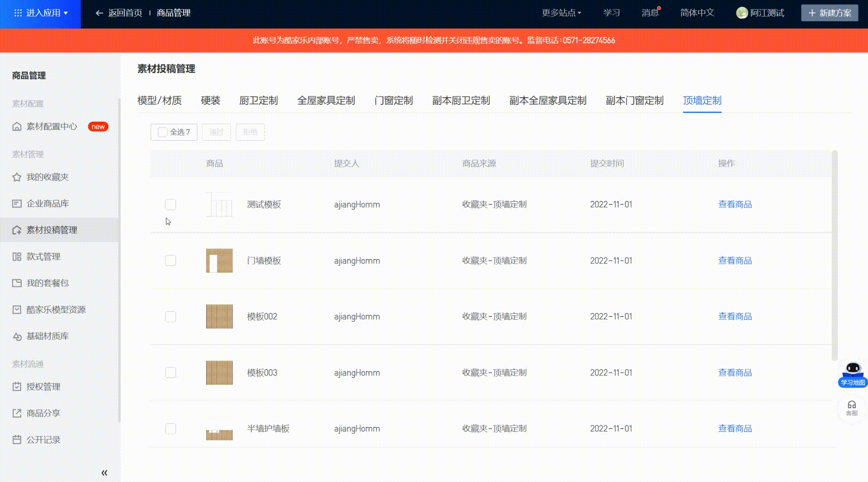
Task: Click the 客服 headset icon
Action: coord(852,405)
